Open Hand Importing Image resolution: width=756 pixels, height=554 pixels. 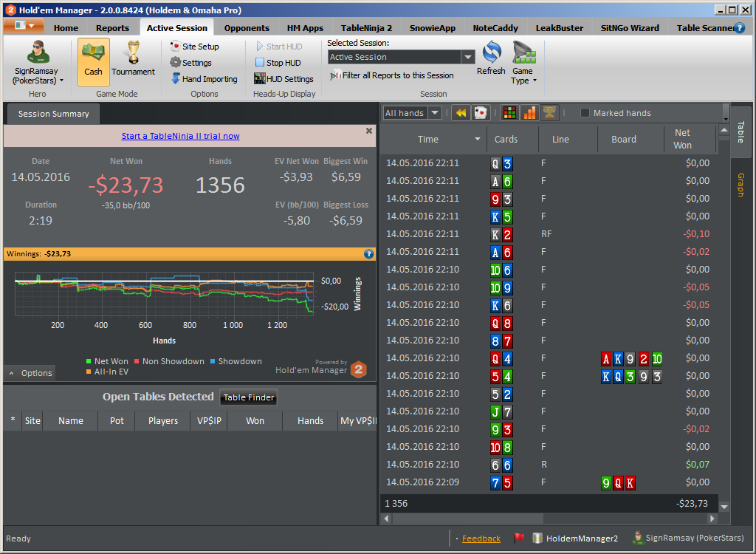point(205,78)
